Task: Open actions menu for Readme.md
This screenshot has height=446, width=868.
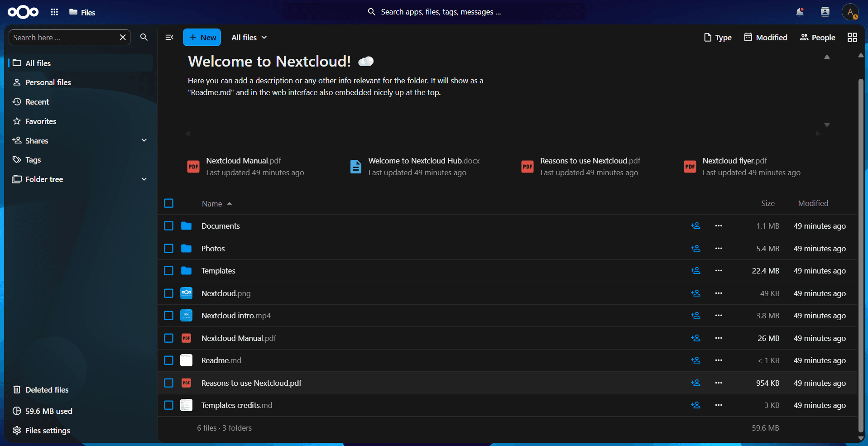Action: click(x=719, y=360)
